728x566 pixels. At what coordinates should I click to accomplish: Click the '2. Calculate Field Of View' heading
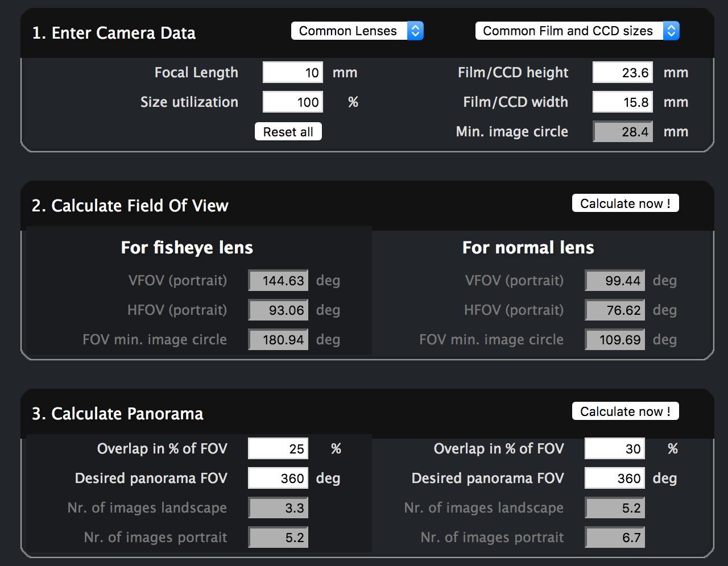130,205
